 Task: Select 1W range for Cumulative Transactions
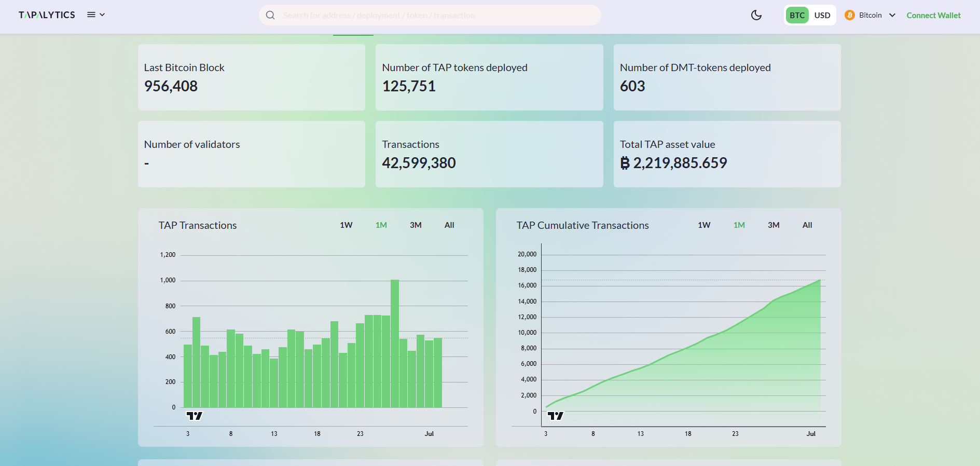tap(704, 225)
